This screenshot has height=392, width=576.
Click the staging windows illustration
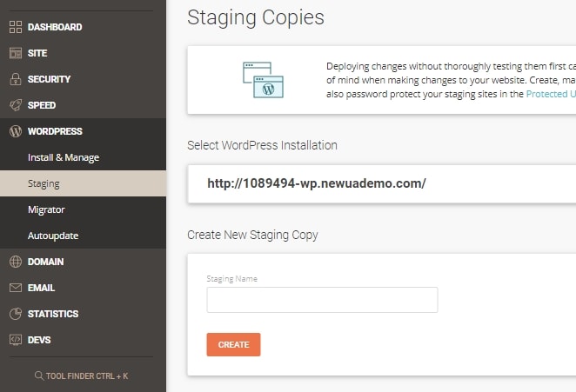(x=263, y=80)
